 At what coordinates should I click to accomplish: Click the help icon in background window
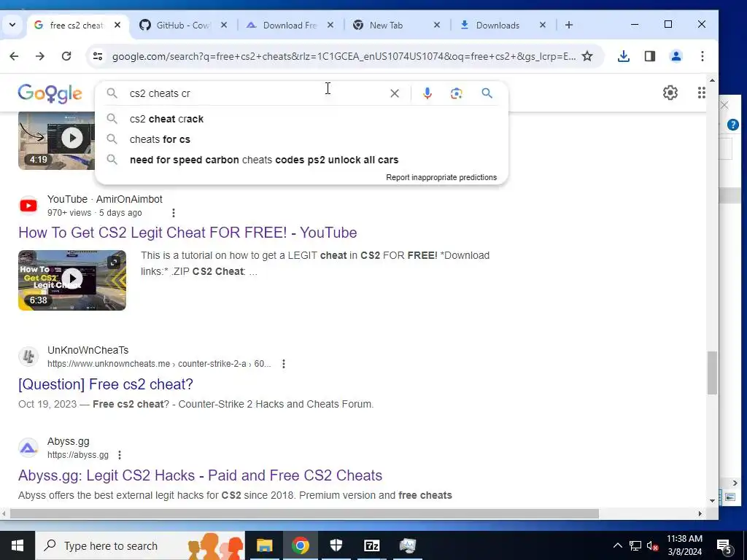(x=732, y=125)
